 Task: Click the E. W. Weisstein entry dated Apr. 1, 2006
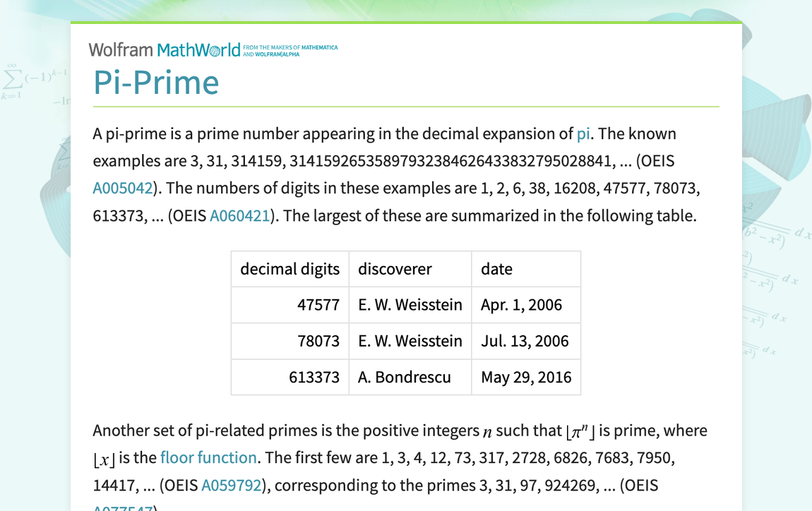click(x=409, y=305)
